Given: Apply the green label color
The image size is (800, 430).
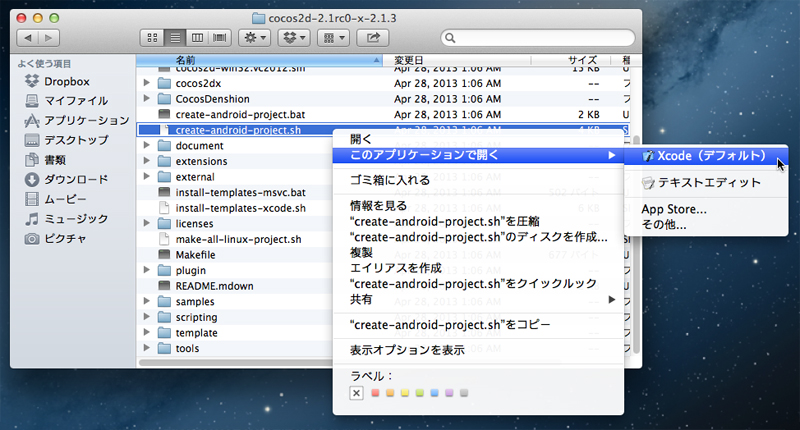Looking at the screenshot, I should pos(419,393).
